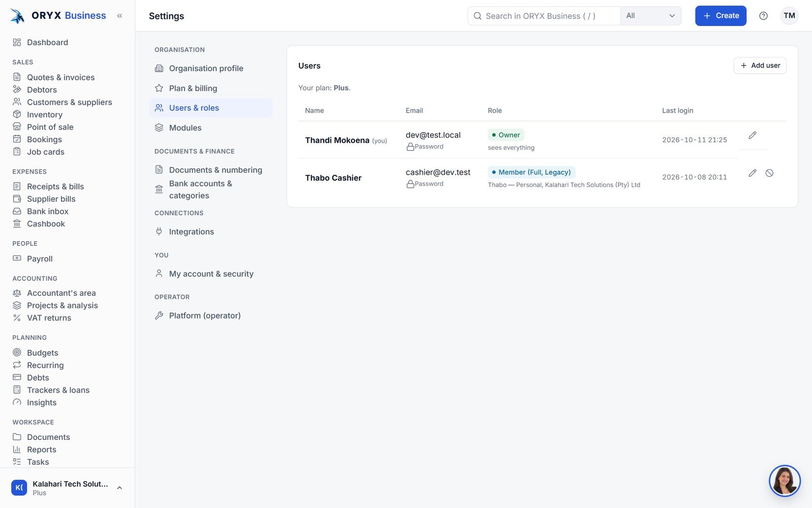The width and height of the screenshot is (812, 508).
Task: Open Modules settings page
Action: coord(211,128)
